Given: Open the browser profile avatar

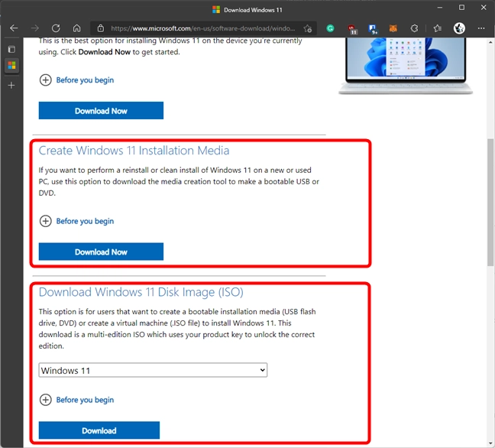Looking at the screenshot, I should click(x=459, y=28).
